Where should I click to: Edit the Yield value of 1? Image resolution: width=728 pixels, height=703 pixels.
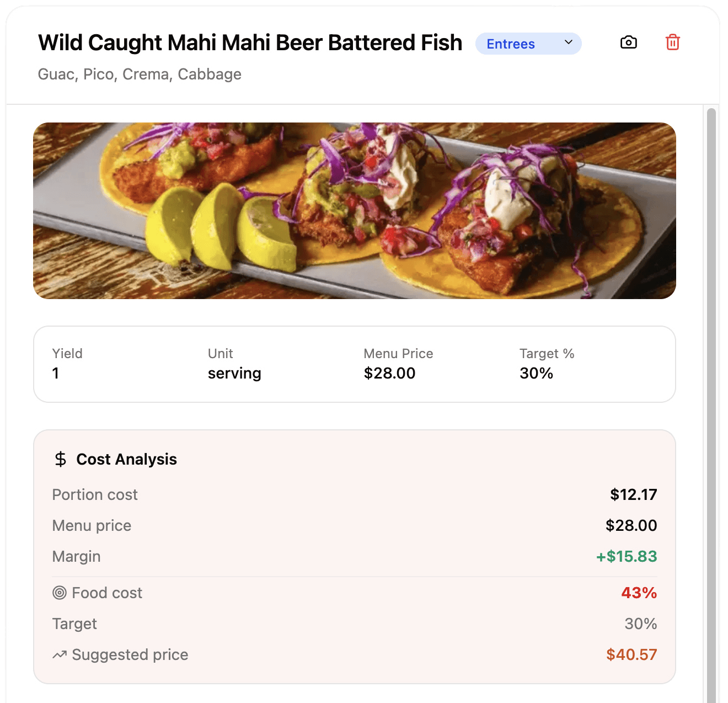click(x=56, y=373)
